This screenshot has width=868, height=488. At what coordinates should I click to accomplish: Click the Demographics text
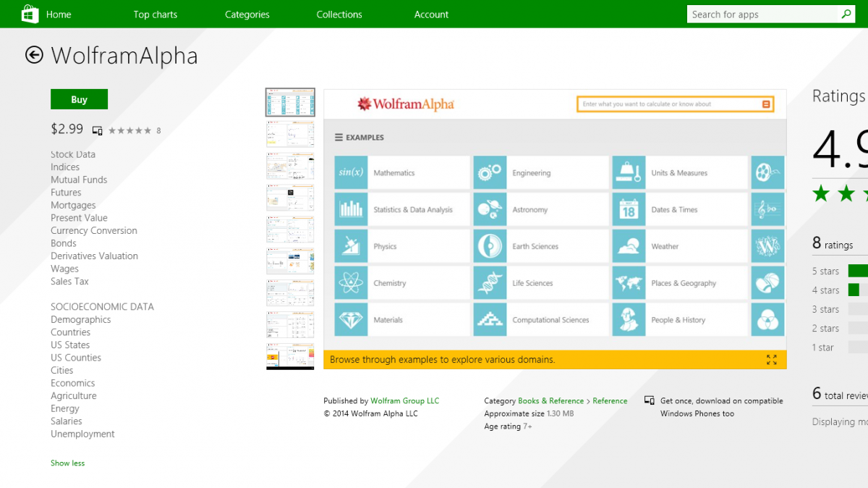[81, 320]
